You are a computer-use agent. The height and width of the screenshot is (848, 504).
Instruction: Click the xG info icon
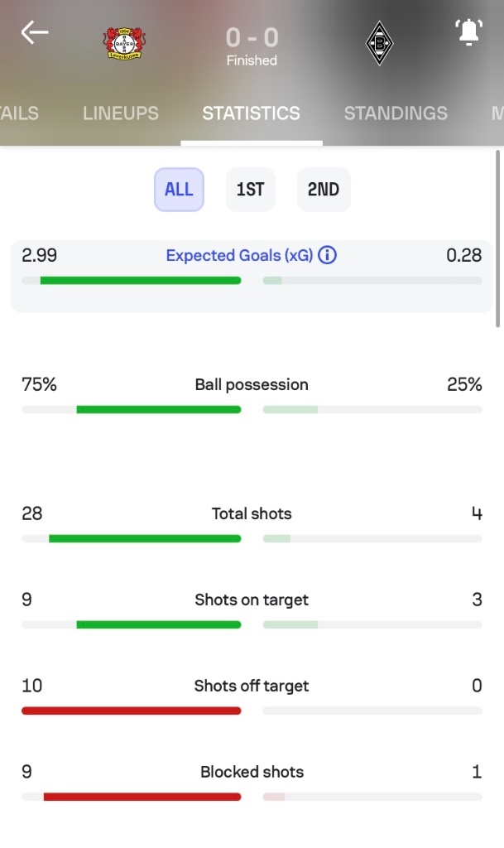pos(327,255)
